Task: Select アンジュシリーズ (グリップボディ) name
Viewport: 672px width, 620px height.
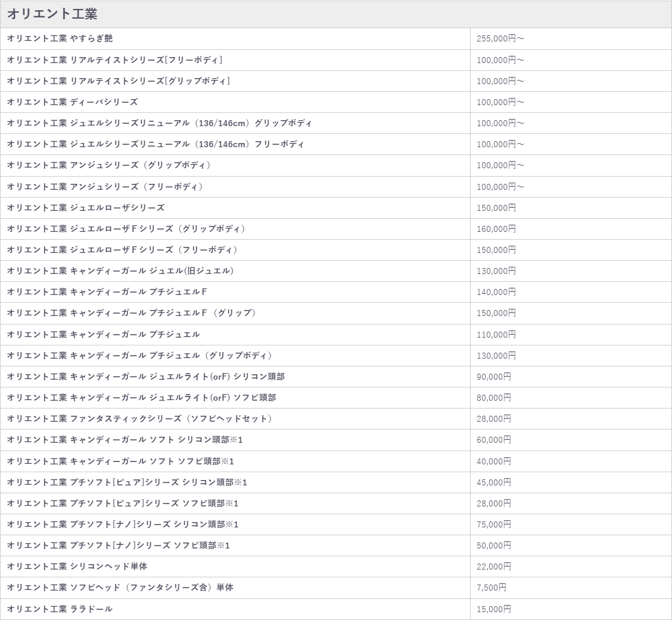Action: click(x=109, y=165)
